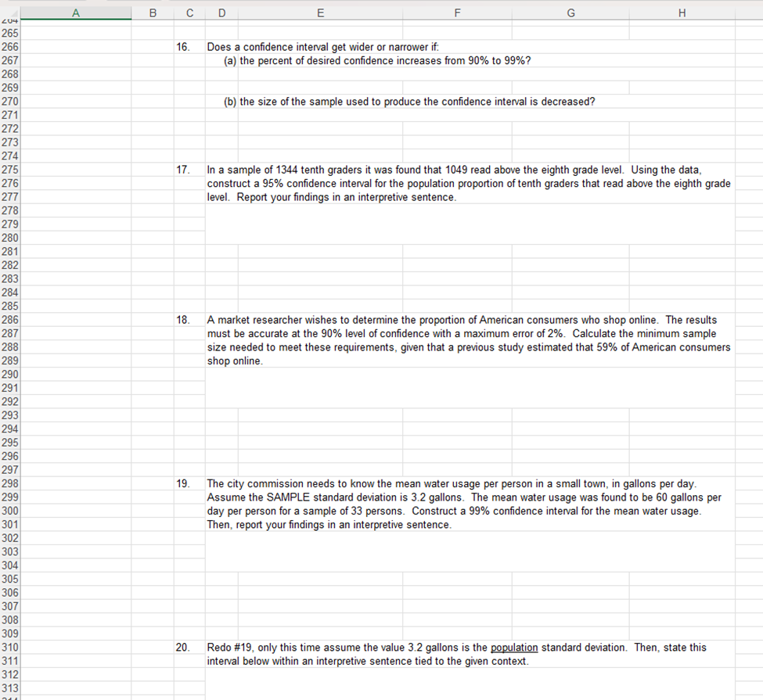The height and width of the screenshot is (700, 763).
Task: Select the column E header
Action: click(x=320, y=13)
